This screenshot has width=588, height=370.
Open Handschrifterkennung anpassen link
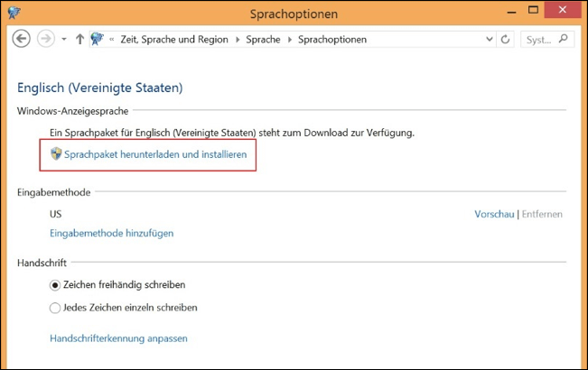pos(118,338)
